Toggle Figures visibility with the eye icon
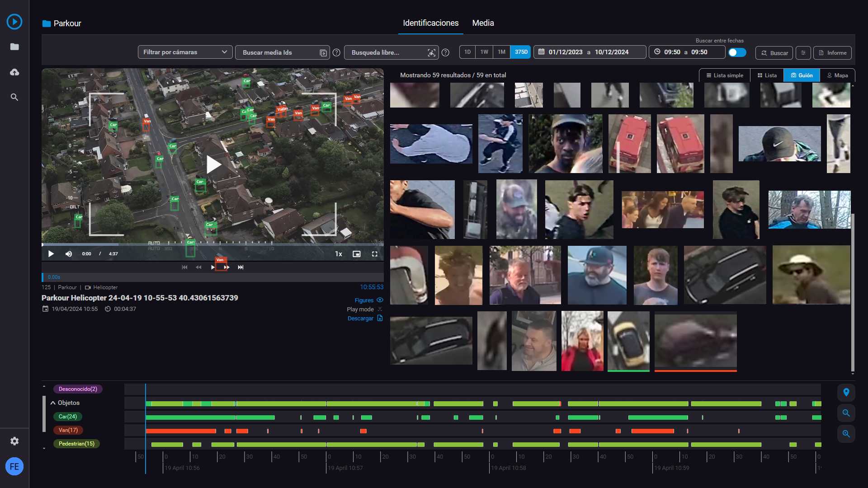868x488 pixels. pyautogui.click(x=380, y=300)
